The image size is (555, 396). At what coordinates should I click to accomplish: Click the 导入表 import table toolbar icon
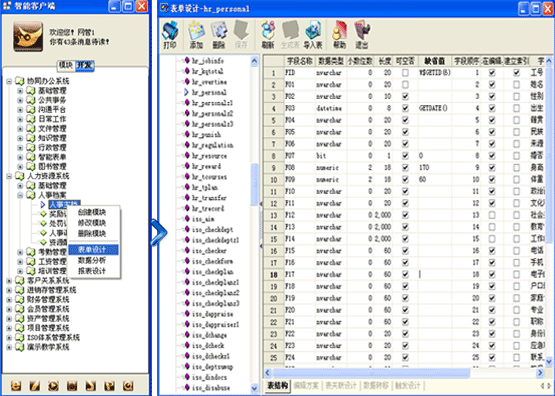pos(313,35)
